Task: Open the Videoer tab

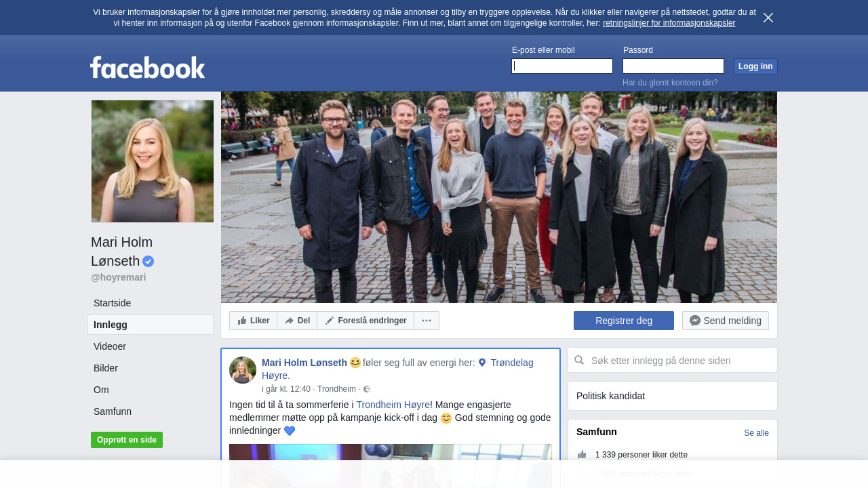Action: tap(151, 346)
